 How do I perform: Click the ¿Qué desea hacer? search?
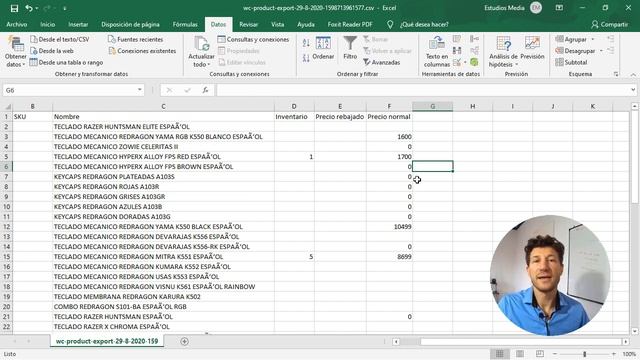pos(424,24)
